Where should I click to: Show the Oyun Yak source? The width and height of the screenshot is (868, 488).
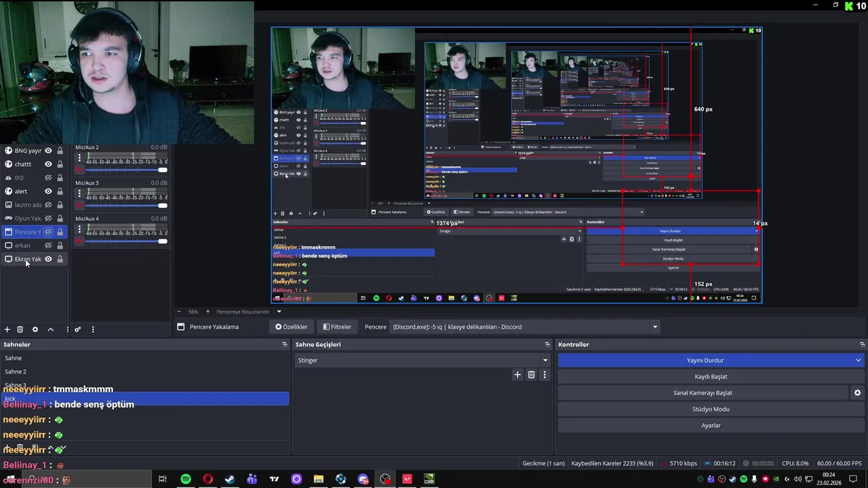[48, 218]
